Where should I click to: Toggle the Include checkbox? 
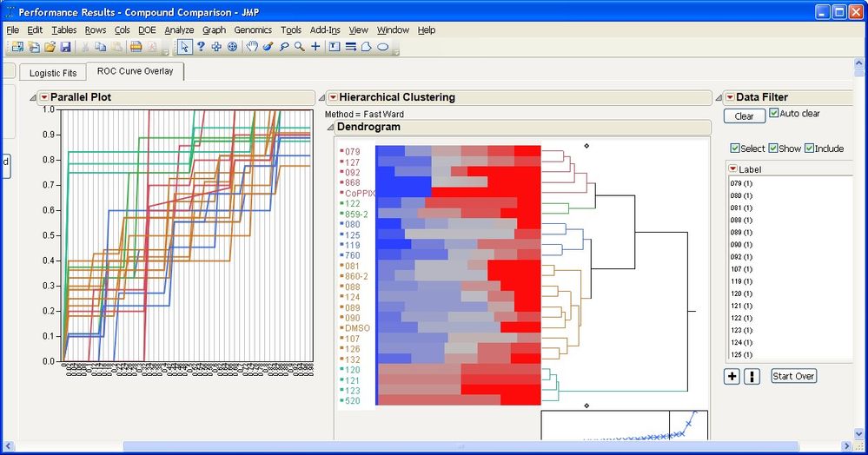click(809, 148)
